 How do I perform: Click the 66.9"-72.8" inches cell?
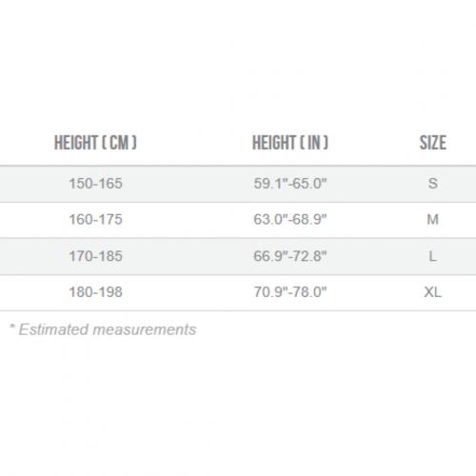(290, 256)
